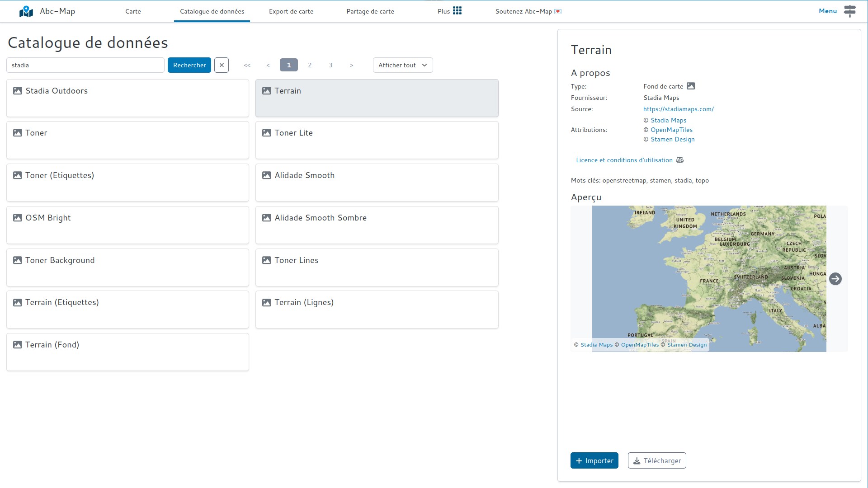Clear search with the X button
Viewport: 868px width, 488px height.
coord(222,65)
